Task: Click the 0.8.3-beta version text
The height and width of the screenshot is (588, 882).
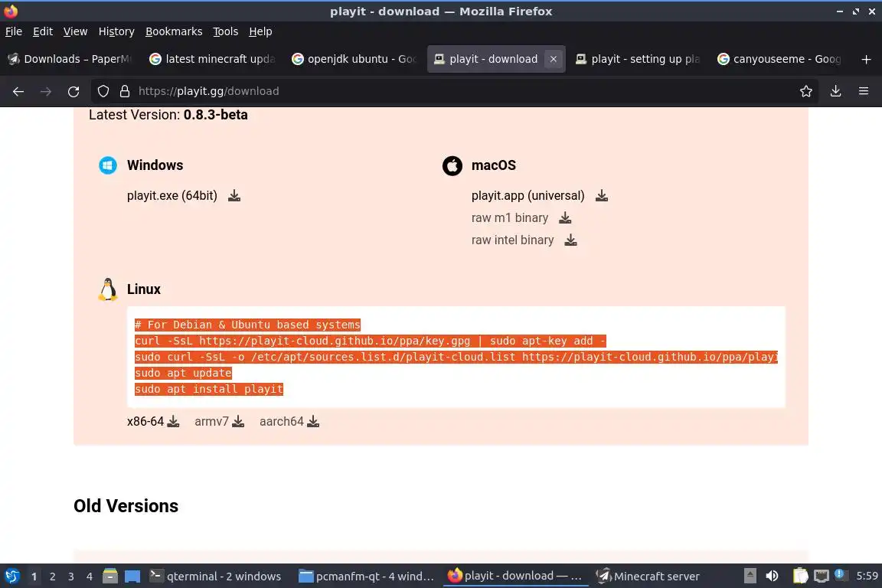Action: pos(215,115)
